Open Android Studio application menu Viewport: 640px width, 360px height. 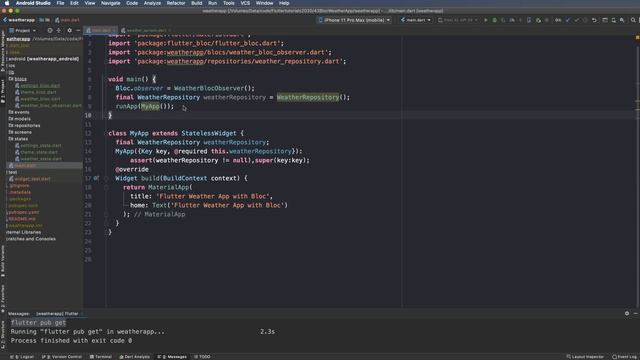coord(33,3)
